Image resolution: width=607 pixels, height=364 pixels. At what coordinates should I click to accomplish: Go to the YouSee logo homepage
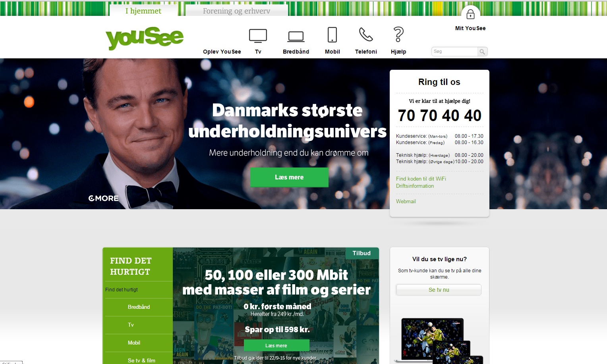click(145, 38)
